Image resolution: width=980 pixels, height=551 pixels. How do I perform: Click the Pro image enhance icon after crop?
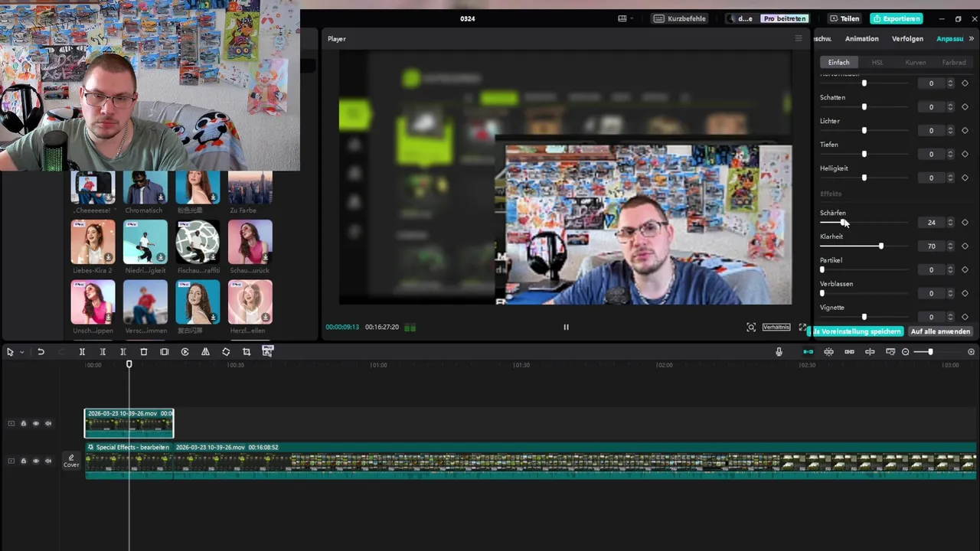point(267,351)
